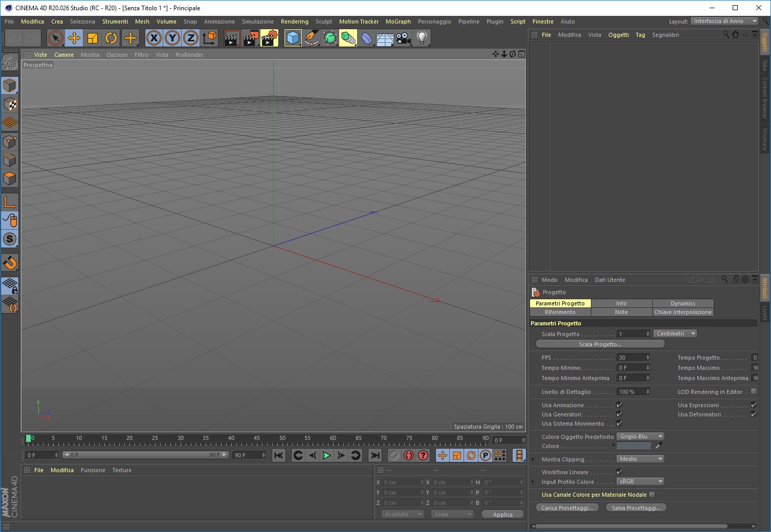Screen dimensions: 771x532
Task: Switch to the Dynamics tab
Action: point(682,303)
